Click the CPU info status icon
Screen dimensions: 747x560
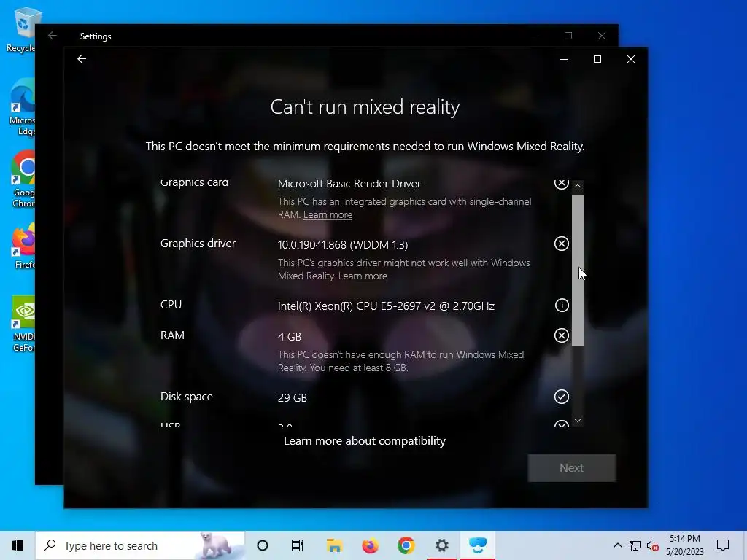point(562,306)
